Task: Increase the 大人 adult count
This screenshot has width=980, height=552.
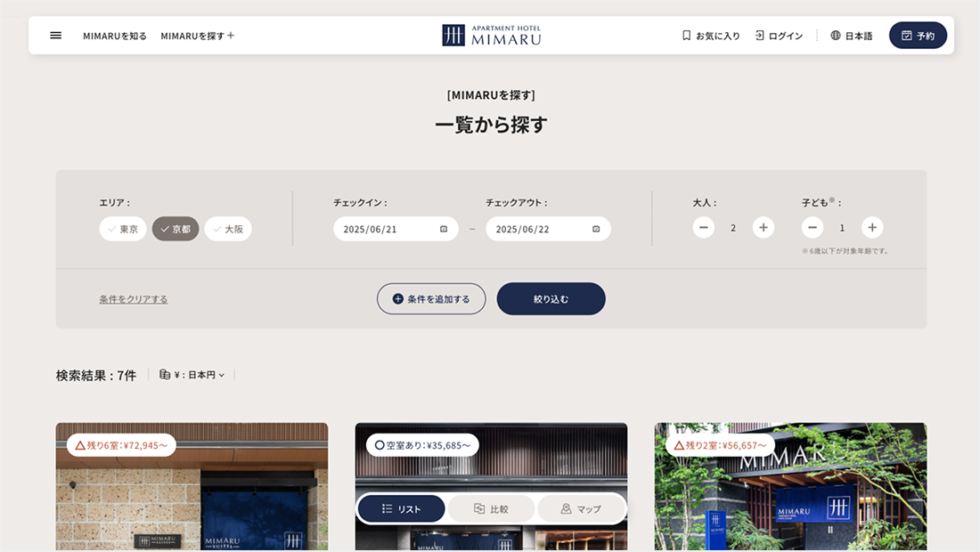Action: point(764,227)
